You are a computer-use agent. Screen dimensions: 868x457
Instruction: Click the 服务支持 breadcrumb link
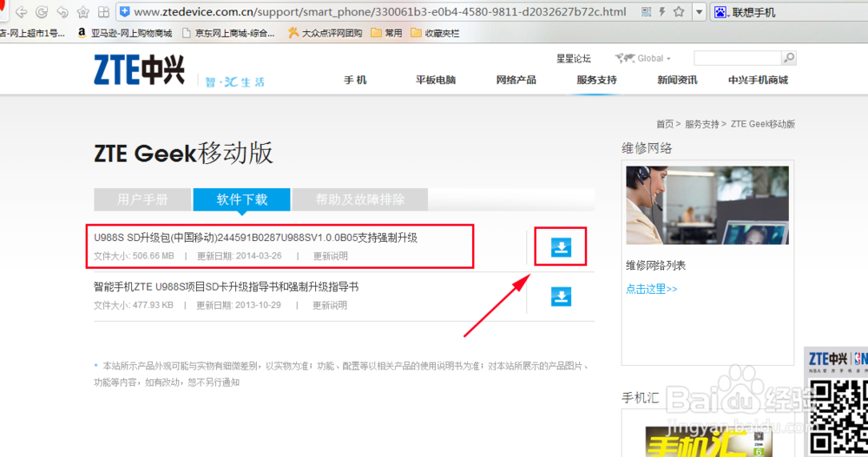click(702, 124)
